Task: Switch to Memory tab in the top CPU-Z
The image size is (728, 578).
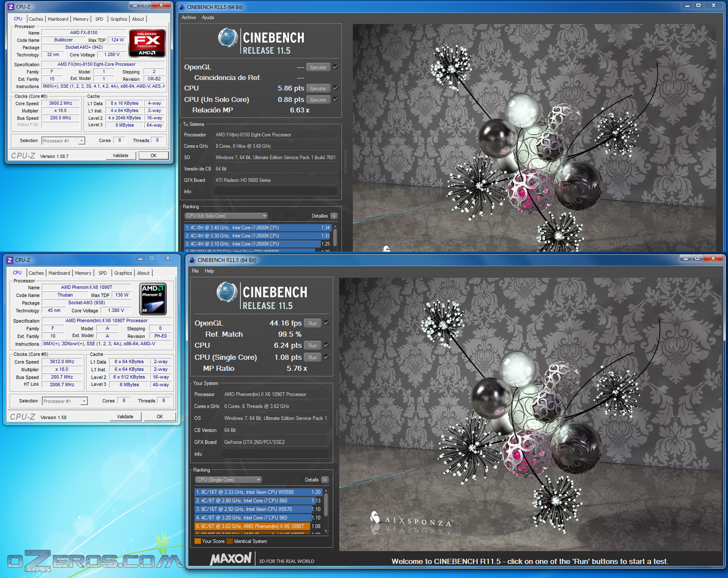Action: point(81,19)
